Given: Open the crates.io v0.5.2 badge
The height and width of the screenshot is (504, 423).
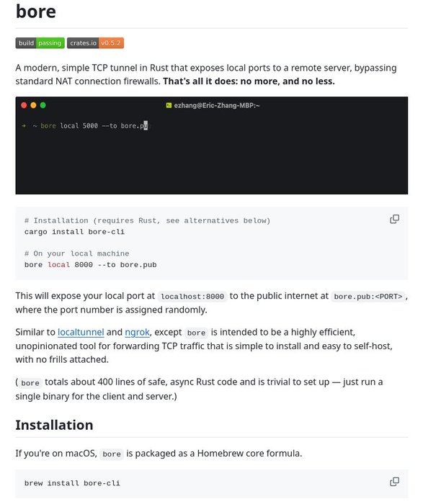Looking at the screenshot, I should [x=95, y=43].
